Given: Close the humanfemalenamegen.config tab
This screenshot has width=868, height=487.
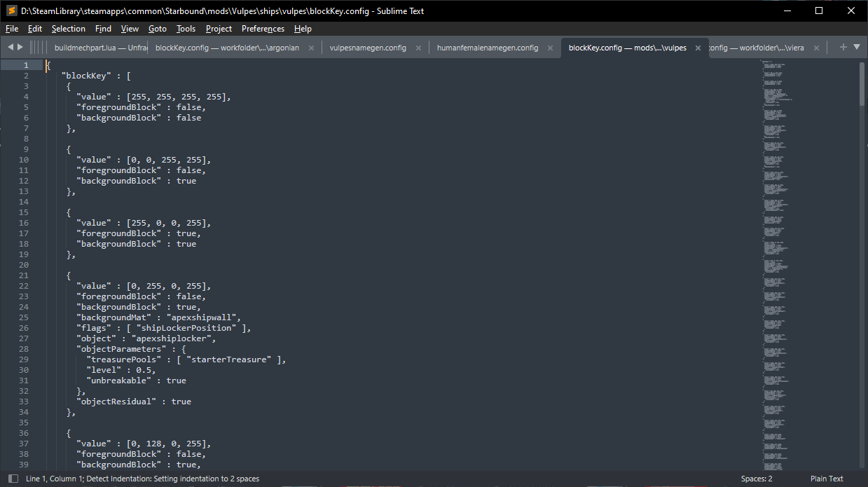Looking at the screenshot, I should [x=551, y=48].
